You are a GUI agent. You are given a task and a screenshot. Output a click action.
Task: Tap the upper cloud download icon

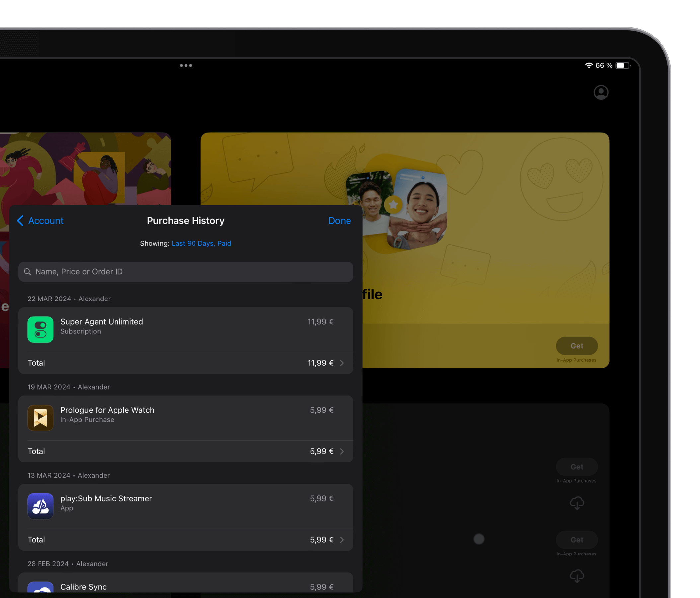point(576,503)
